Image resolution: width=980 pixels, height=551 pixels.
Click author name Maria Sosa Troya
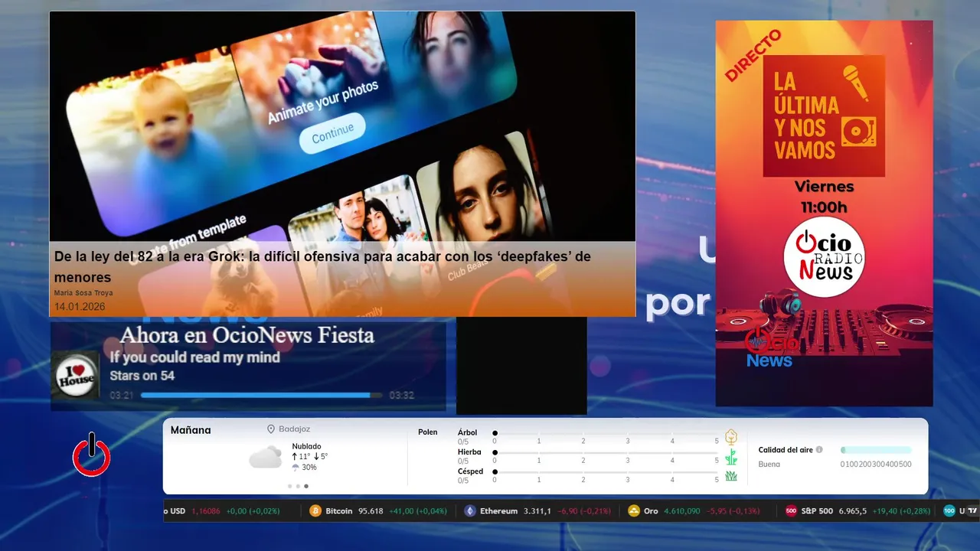[x=83, y=293]
